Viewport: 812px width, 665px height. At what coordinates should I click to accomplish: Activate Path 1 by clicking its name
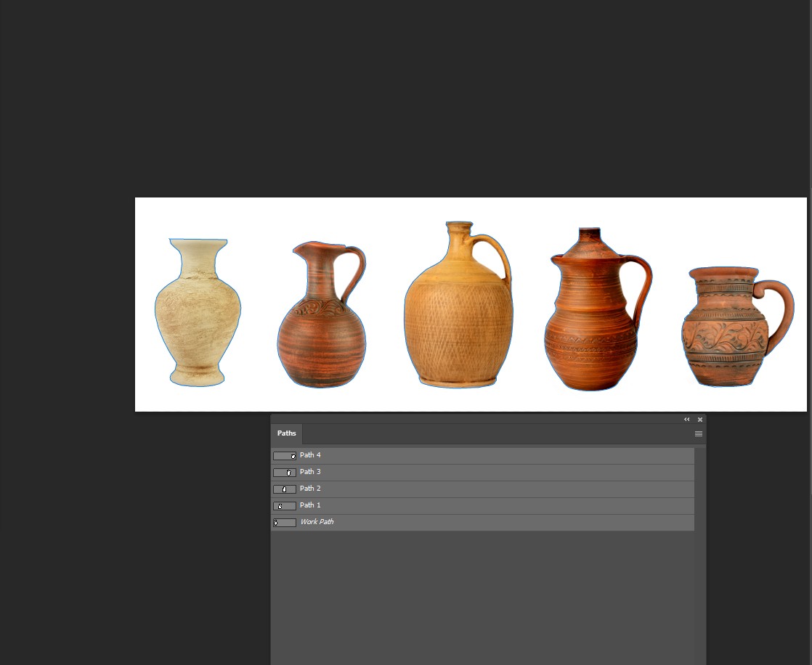tap(310, 505)
